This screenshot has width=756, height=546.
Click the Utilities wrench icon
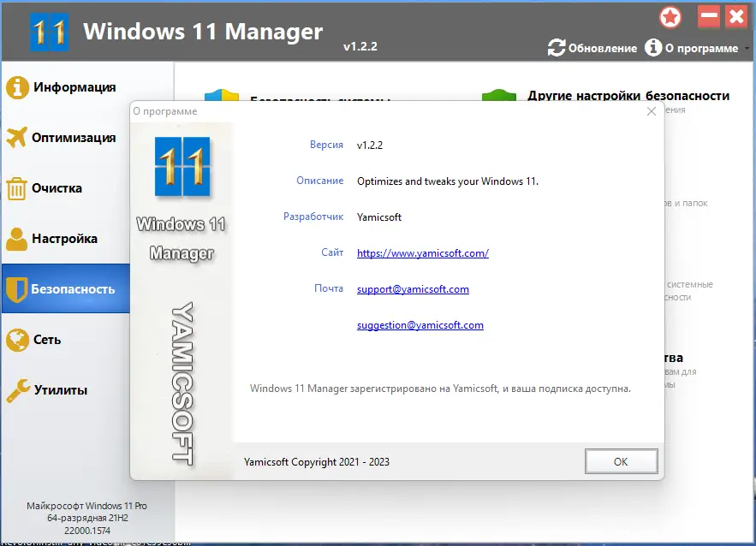[x=18, y=390]
